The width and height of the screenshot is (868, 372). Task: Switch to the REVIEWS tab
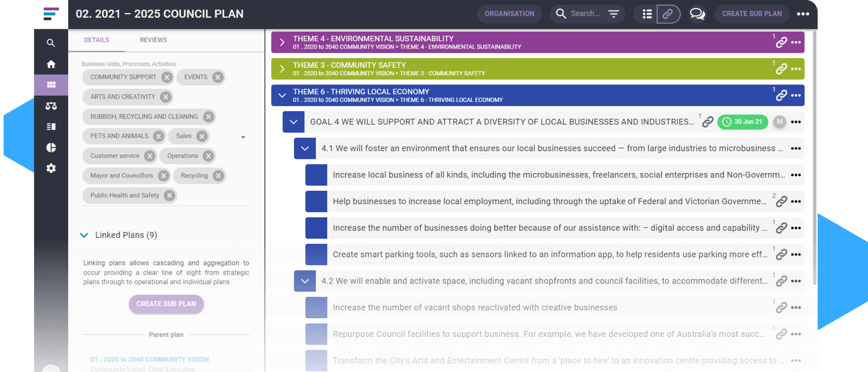(x=153, y=40)
